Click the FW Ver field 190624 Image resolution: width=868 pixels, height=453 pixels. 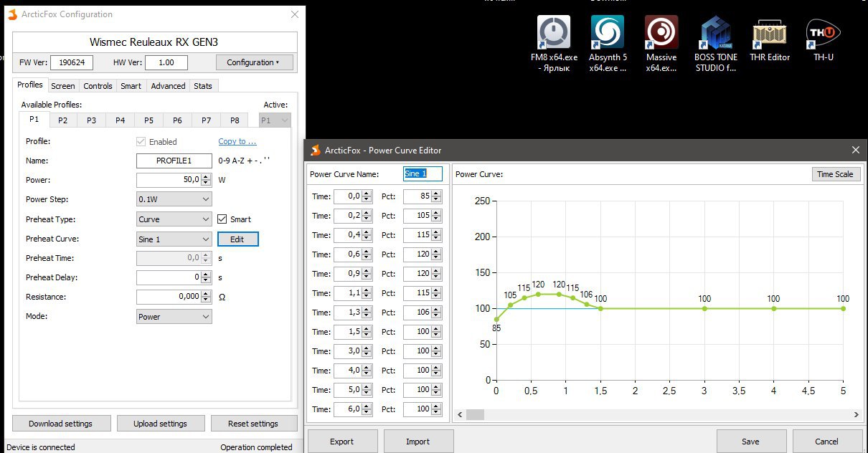pos(72,62)
